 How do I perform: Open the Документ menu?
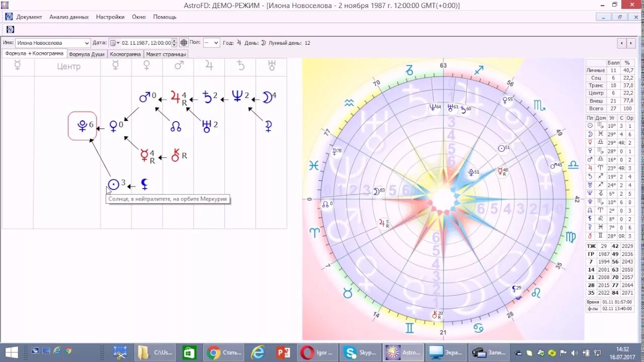pyautogui.click(x=29, y=17)
